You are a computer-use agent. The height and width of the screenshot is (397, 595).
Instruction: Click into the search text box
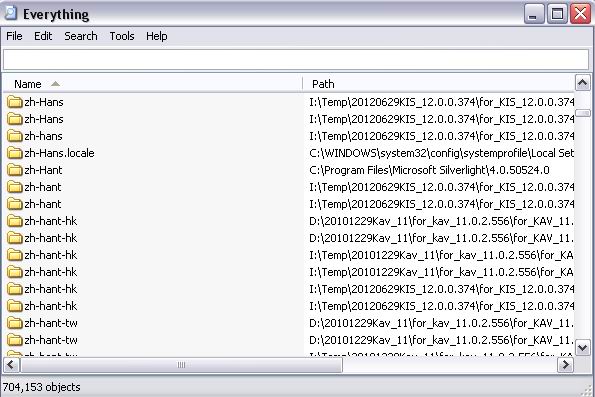[296, 60]
